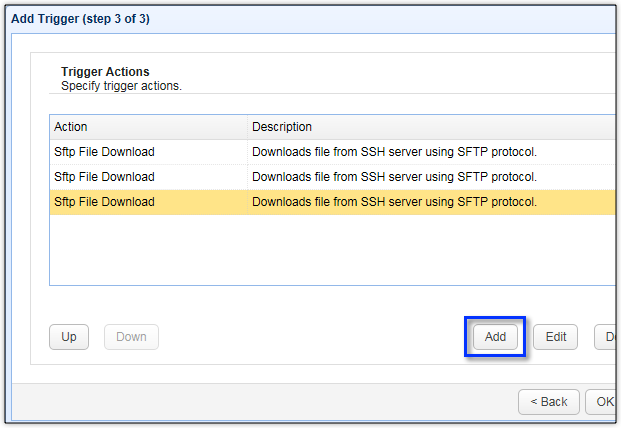The image size is (621, 428).
Task: Click the Edit button
Action: coord(556,337)
